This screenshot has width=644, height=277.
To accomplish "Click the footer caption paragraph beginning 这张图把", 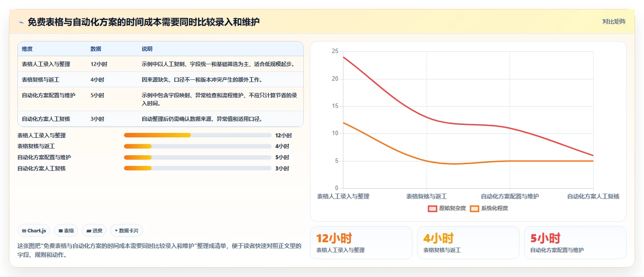I will pos(159,250).
